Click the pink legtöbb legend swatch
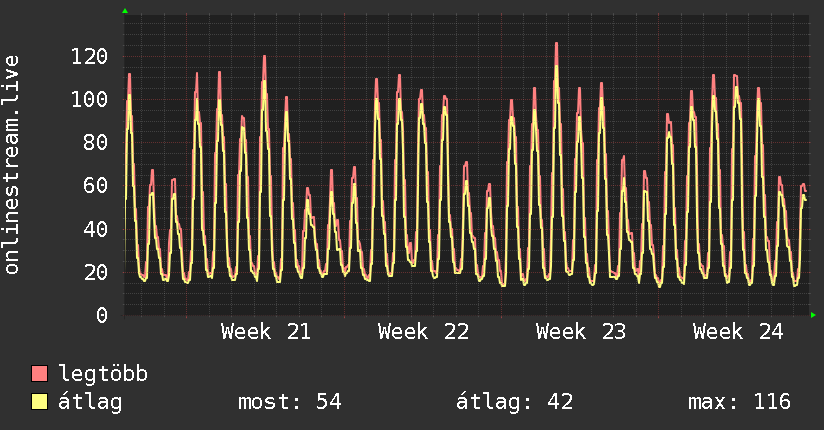Image resolution: width=824 pixels, height=430 pixels. point(39,373)
